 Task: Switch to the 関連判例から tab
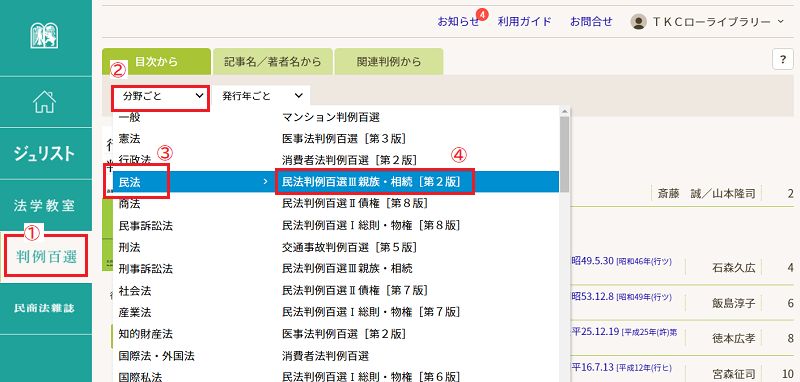tap(389, 62)
